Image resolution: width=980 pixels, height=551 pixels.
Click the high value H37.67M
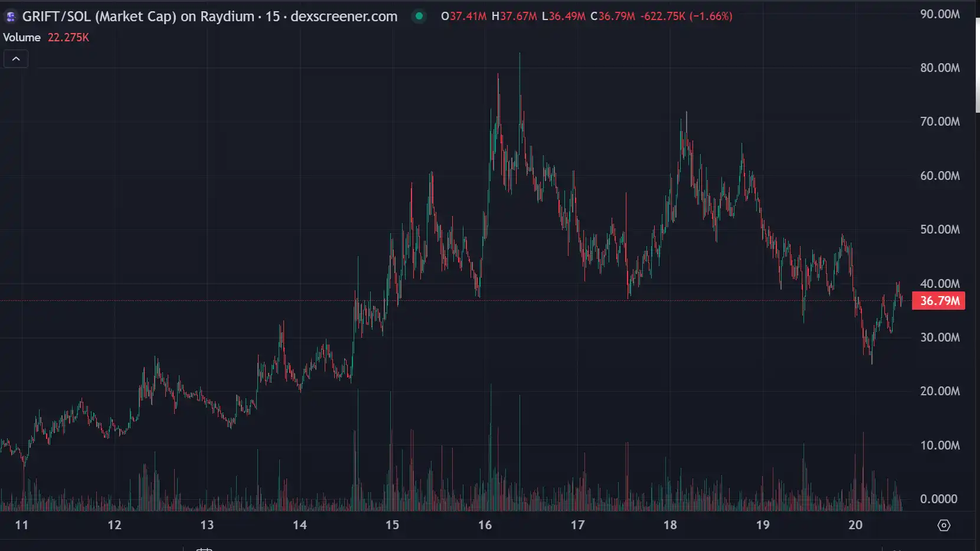pyautogui.click(x=515, y=17)
